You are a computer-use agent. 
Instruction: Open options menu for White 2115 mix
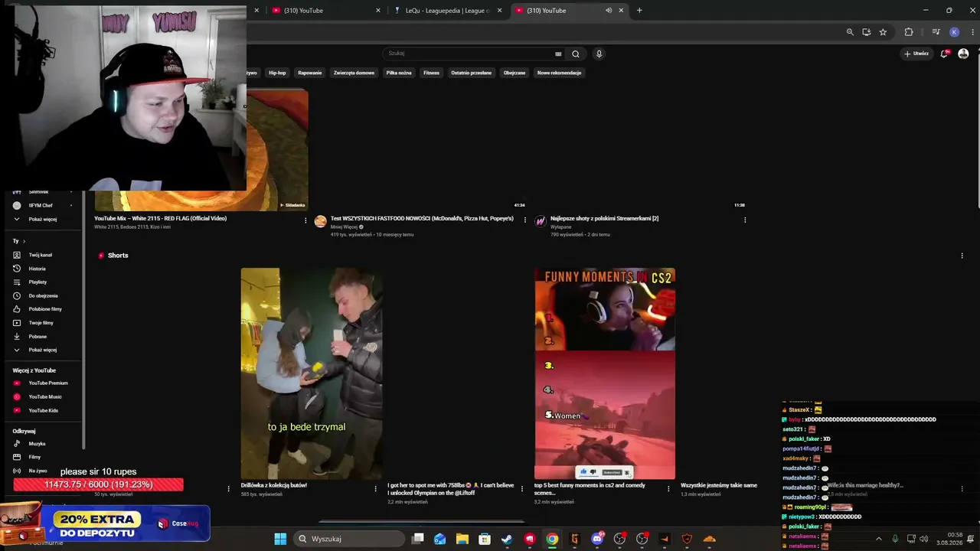pyautogui.click(x=305, y=220)
